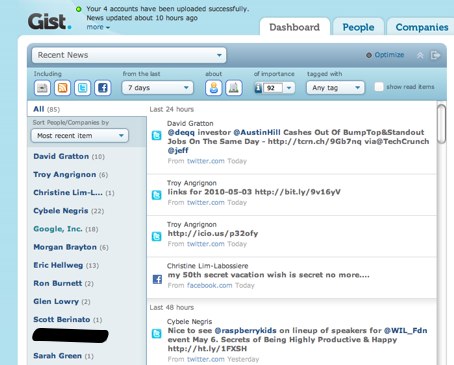Screen dimensions: 454x365
Task: Click the 'Last 24 hours' section header
Action: (x=172, y=109)
